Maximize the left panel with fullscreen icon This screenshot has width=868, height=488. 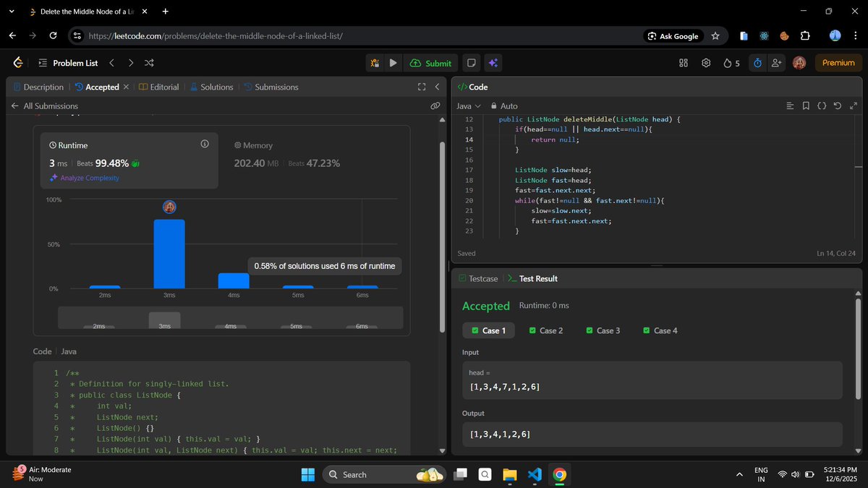tap(422, 87)
